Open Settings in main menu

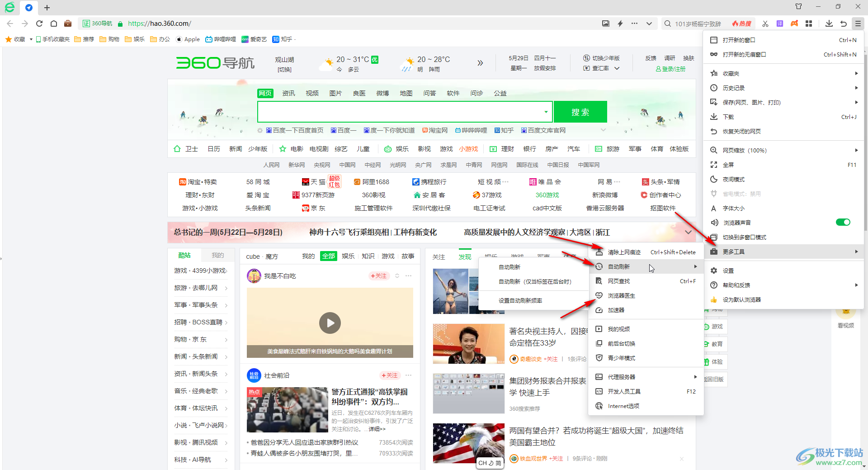[x=783, y=271]
